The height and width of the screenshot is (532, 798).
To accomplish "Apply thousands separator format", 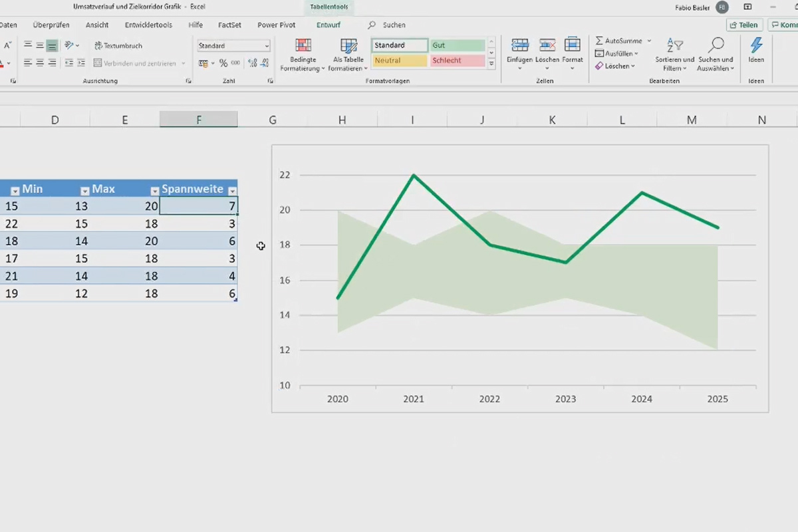I will click(235, 63).
